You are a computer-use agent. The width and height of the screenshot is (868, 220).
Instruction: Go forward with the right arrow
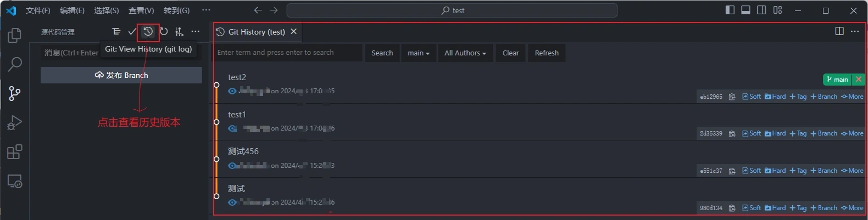(x=274, y=10)
